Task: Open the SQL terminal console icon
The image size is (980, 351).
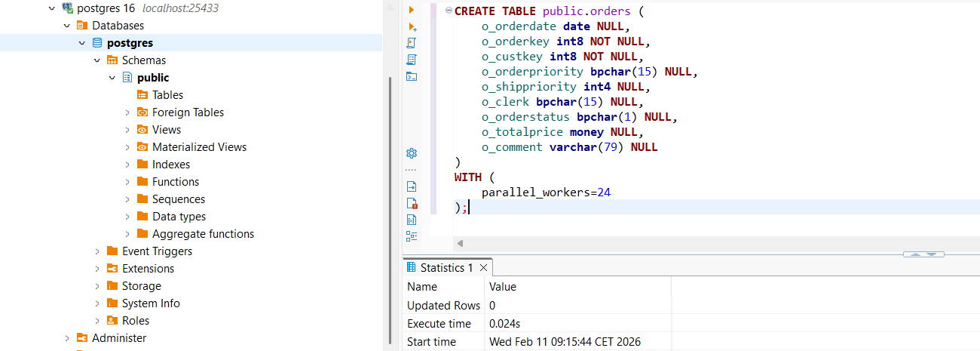Action: click(x=412, y=76)
